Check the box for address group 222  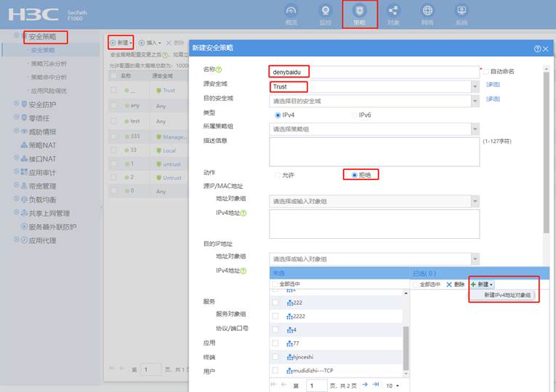point(275,303)
